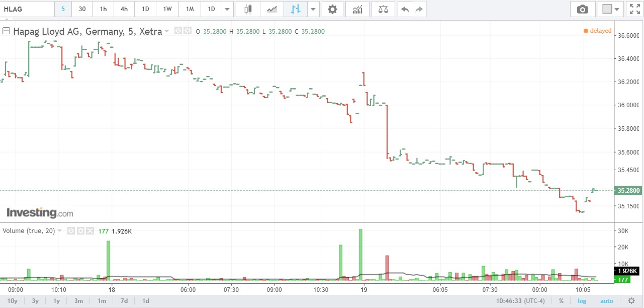
Task: Open chart properties gear in top toolbar
Action: tap(332, 9)
